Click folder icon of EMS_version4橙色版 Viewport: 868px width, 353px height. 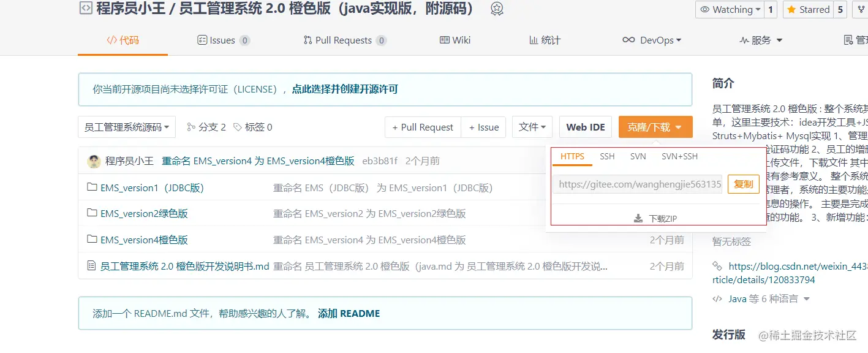point(92,240)
